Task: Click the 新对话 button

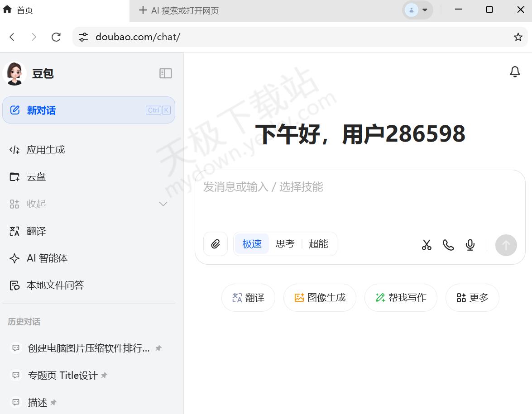Action: (89, 110)
